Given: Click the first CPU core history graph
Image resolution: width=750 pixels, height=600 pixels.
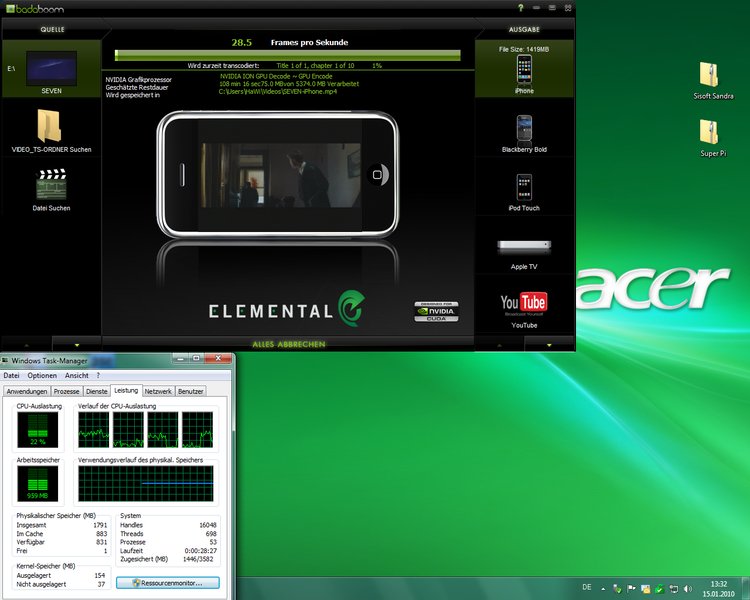Looking at the screenshot, I should [x=94, y=430].
